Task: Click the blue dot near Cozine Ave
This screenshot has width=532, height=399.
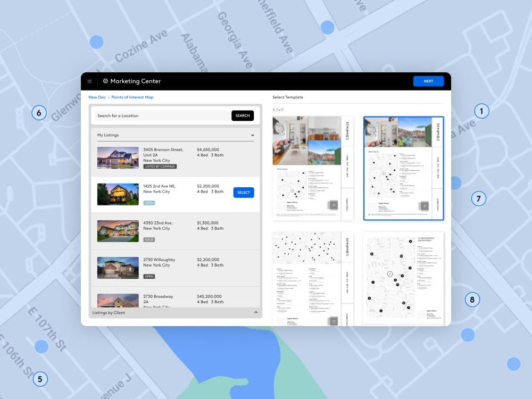Action: tap(96, 41)
